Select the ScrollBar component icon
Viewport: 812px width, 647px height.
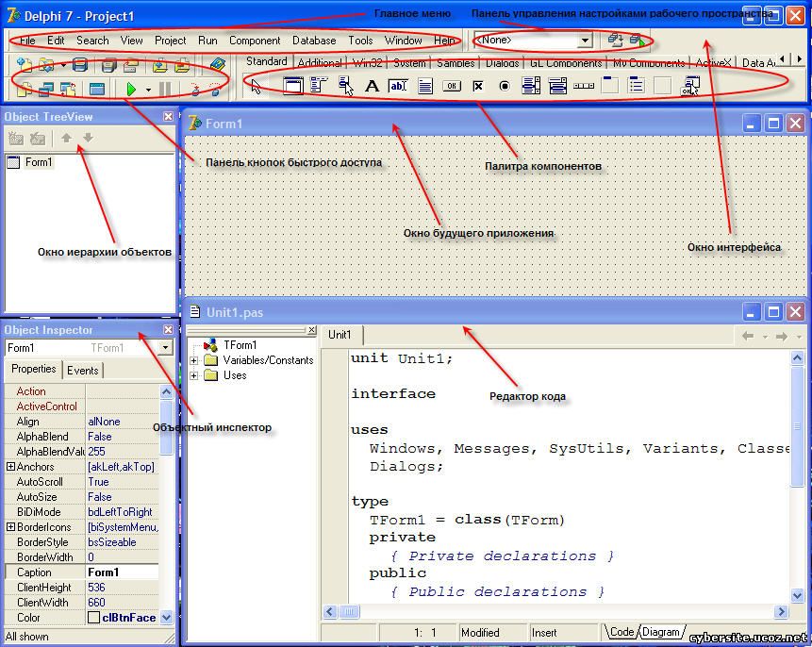584,86
